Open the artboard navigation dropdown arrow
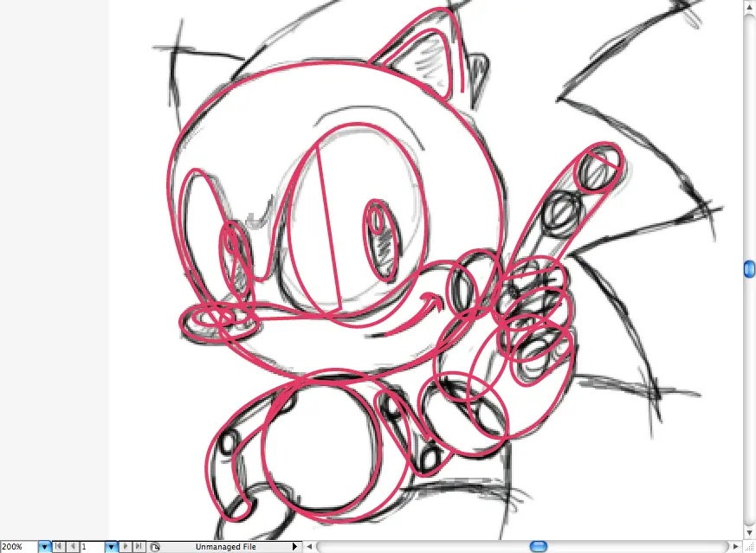 112,547
